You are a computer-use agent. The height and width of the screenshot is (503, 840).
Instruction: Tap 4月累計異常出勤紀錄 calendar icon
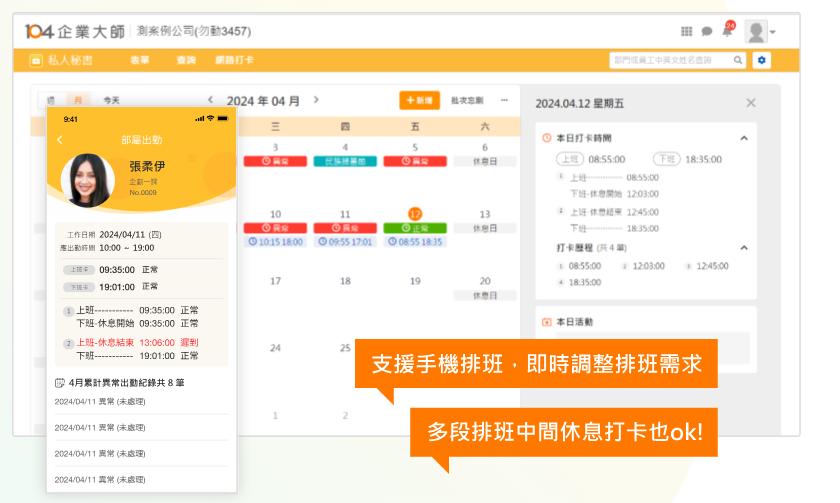point(59,382)
